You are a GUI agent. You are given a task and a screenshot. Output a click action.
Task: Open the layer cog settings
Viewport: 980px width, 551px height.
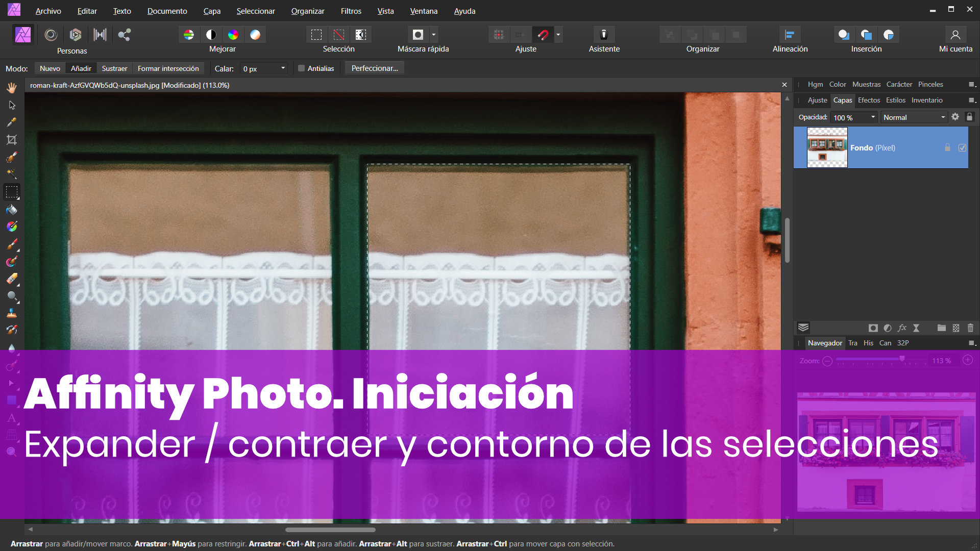point(955,117)
